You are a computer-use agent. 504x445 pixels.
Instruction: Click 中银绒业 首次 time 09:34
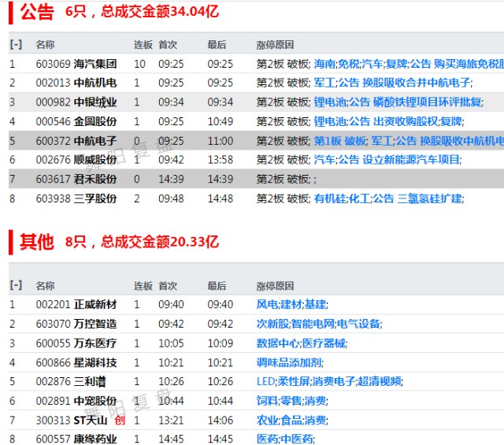pos(171,102)
